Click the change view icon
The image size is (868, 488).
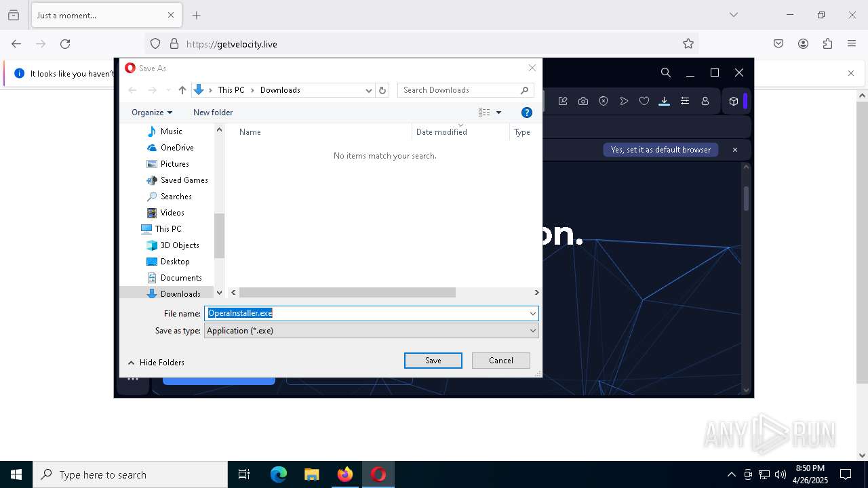pyautogui.click(x=484, y=113)
